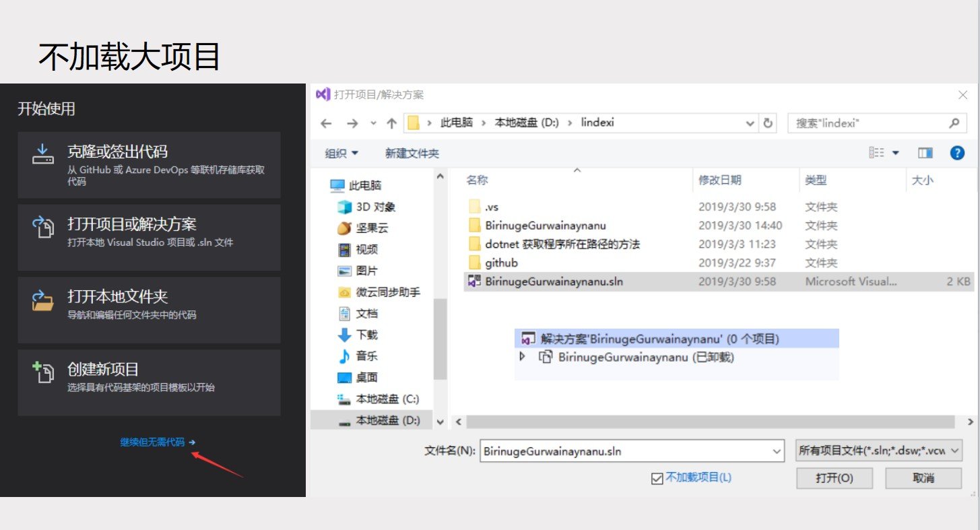Click 打开项目或解决方案 card
Screen dimensions: 980x530
[149, 238]
